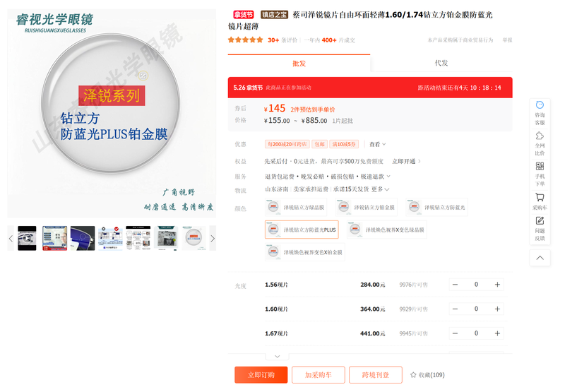Go back to top with up arrow
Image resolution: width=565 pixels, height=392 pixels.
coord(540,258)
